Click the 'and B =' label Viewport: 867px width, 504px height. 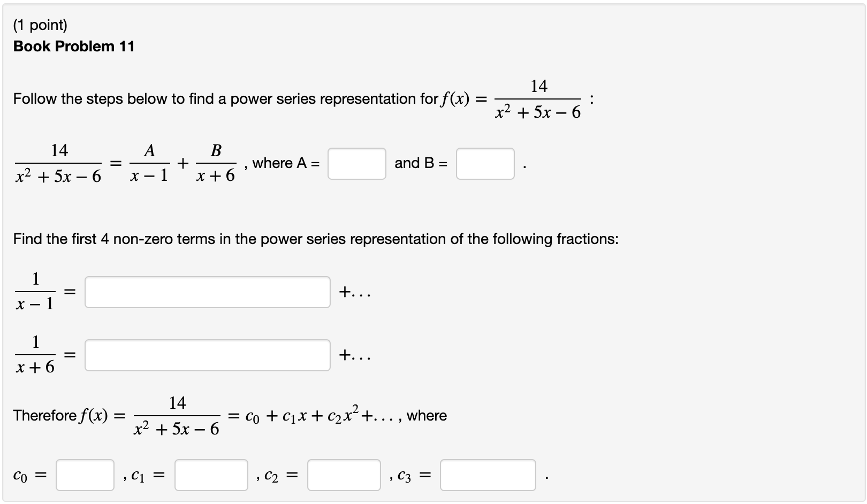(x=420, y=163)
